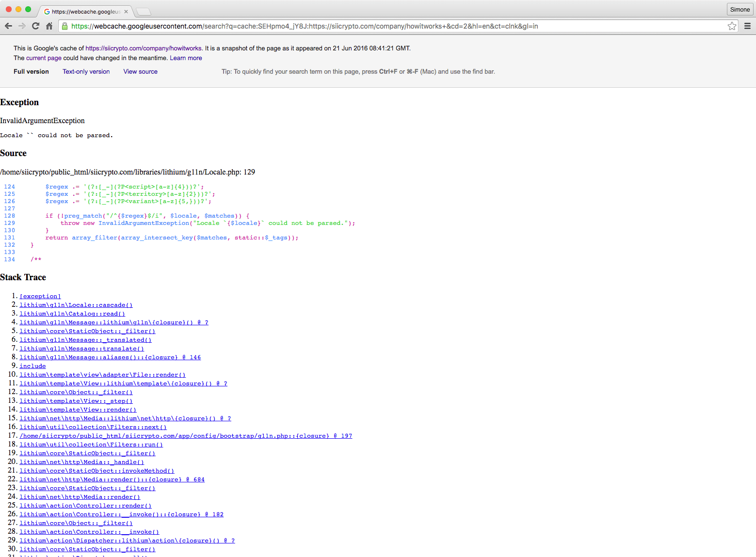Click the forward navigation arrow
The height and width of the screenshot is (557, 756).
coord(22,26)
